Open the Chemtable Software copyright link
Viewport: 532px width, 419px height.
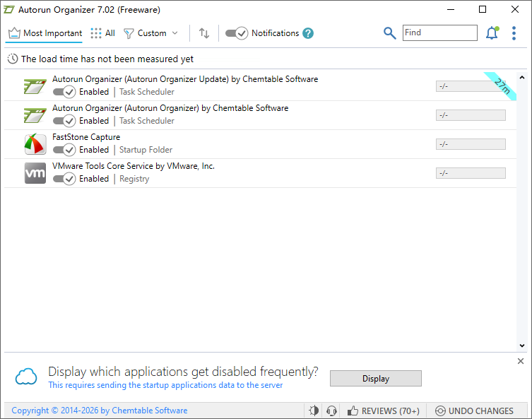click(100, 411)
